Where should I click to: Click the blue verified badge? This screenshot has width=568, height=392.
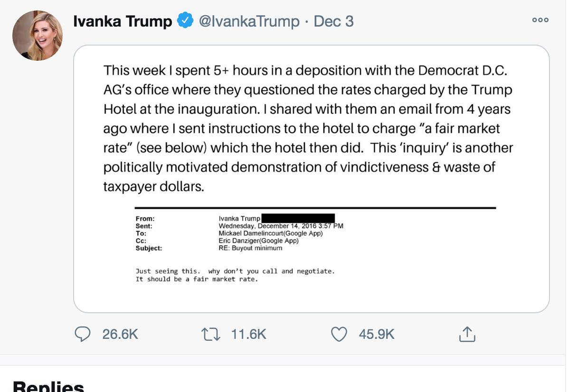tap(185, 21)
